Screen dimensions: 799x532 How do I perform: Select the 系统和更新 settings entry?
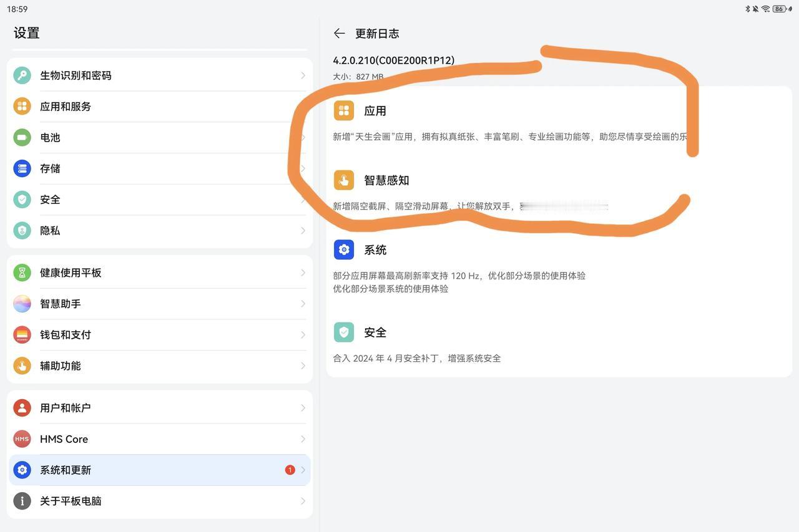coord(160,470)
